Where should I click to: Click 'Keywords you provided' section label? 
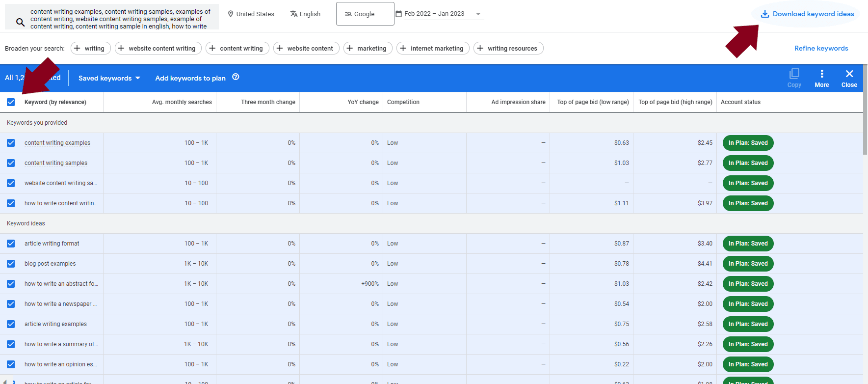point(37,123)
